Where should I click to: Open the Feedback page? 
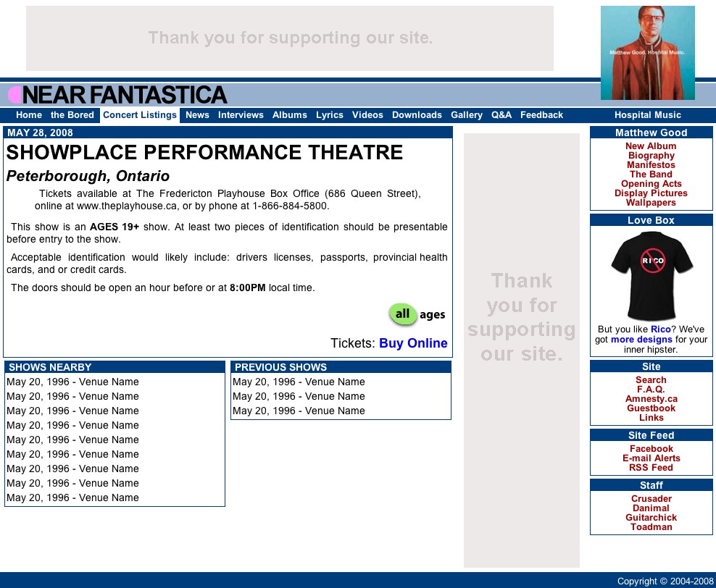[x=541, y=115]
